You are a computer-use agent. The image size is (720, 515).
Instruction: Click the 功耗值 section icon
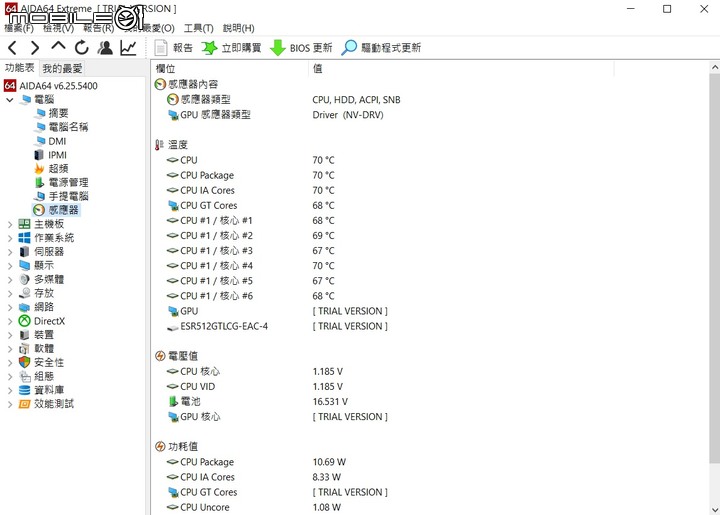click(x=160, y=446)
